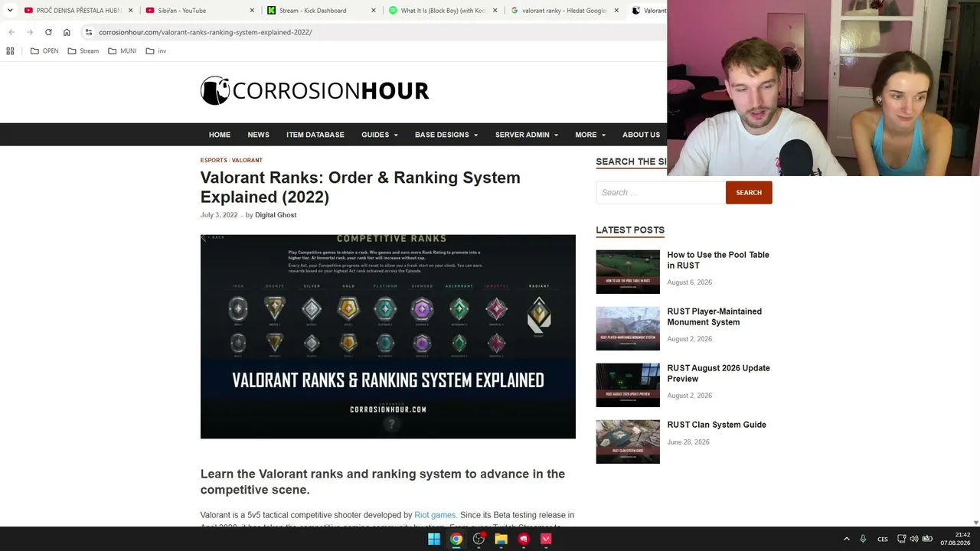
Task: Open the volume speaker tray icon
Action: (914, 539)
